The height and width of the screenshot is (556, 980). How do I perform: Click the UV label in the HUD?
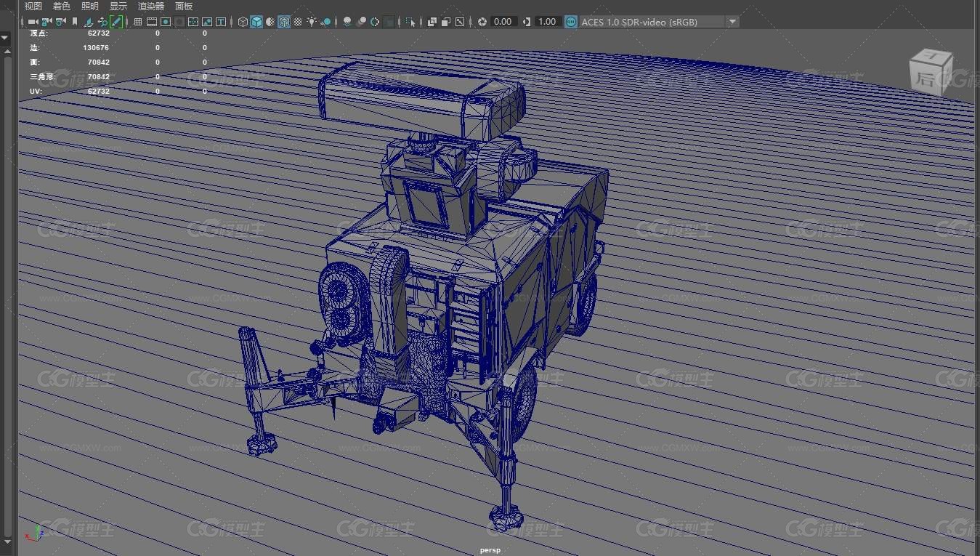tap(35, 92)
